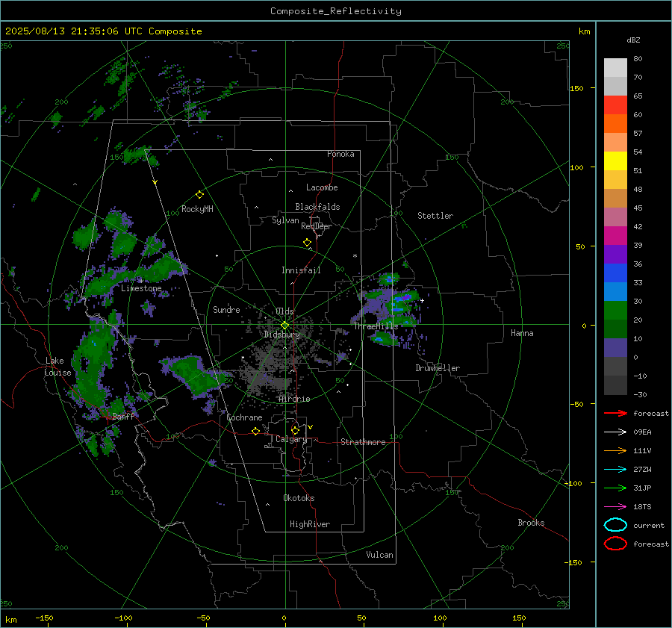Click the Lake Louise label
The height and width of the screenshot is (628, 672).
(57, 367)
